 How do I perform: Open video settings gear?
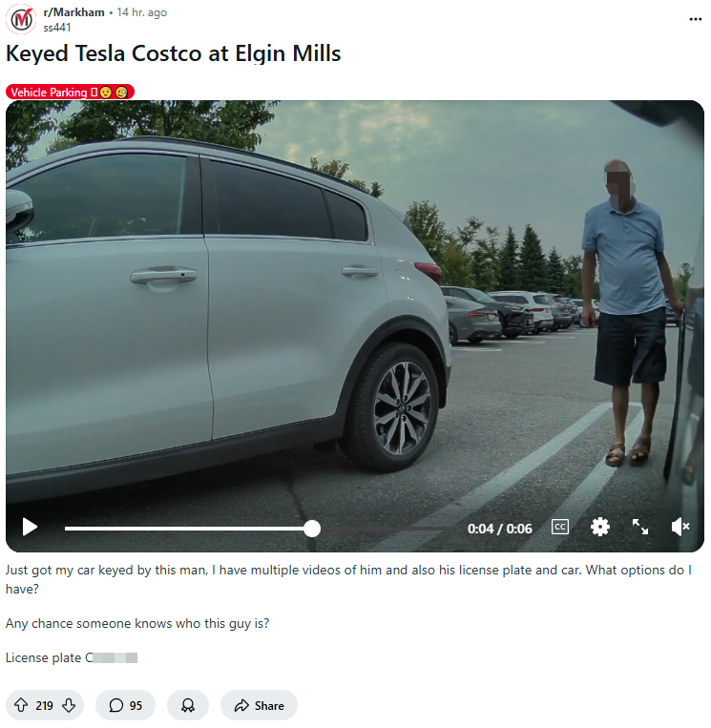coord(600,527)
